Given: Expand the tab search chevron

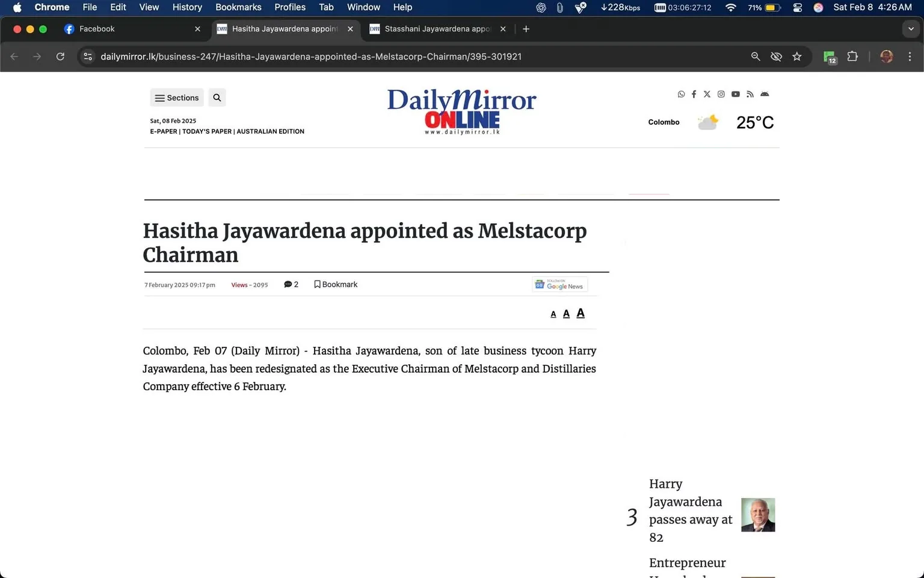Looking at the screenshot, I should (x=910, y=28).
